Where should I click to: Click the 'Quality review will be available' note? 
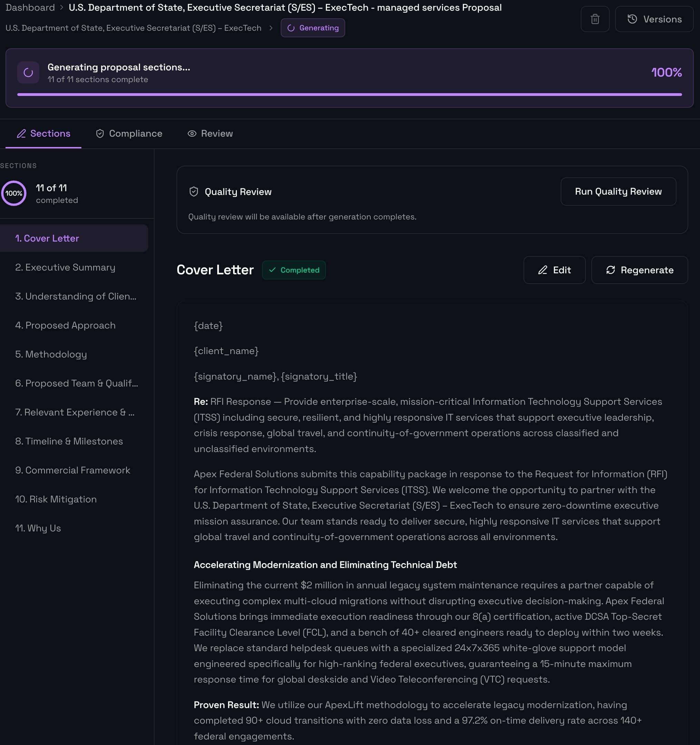click(x=302, y=217)
